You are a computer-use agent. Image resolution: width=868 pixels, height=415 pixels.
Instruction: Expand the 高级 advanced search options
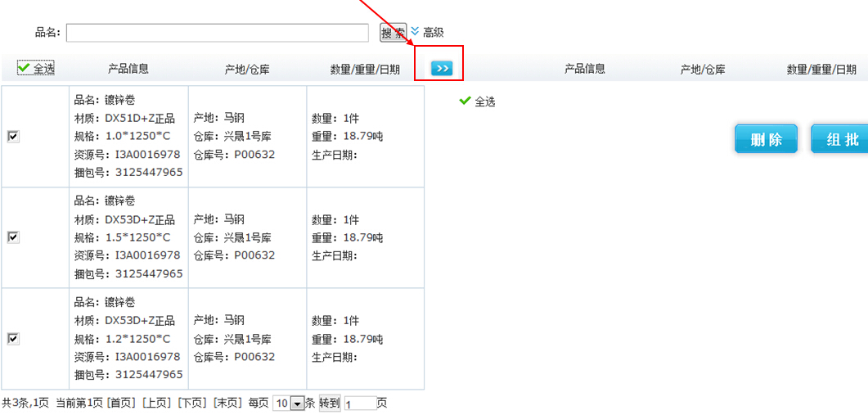[427, 32]
